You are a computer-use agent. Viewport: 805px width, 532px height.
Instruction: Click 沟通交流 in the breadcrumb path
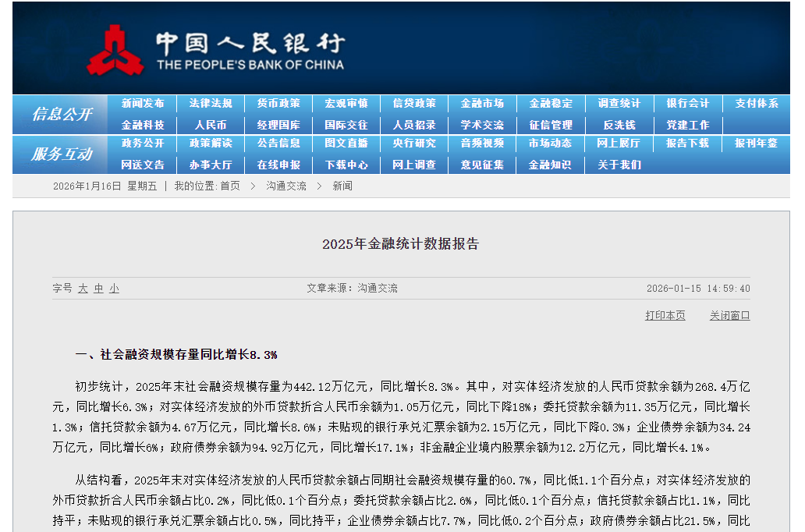click(x=285, y=186)
